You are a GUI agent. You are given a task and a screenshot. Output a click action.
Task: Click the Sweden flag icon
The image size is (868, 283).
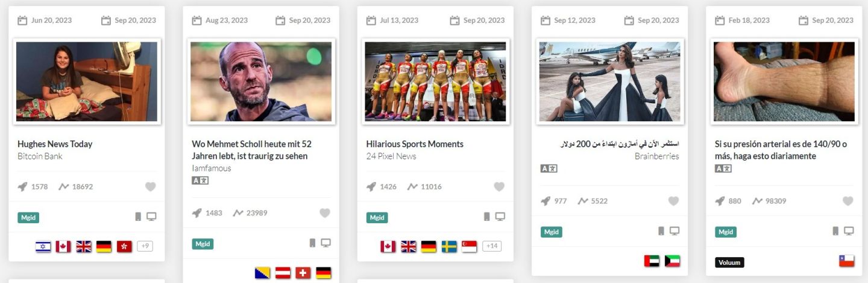(449, 246)
